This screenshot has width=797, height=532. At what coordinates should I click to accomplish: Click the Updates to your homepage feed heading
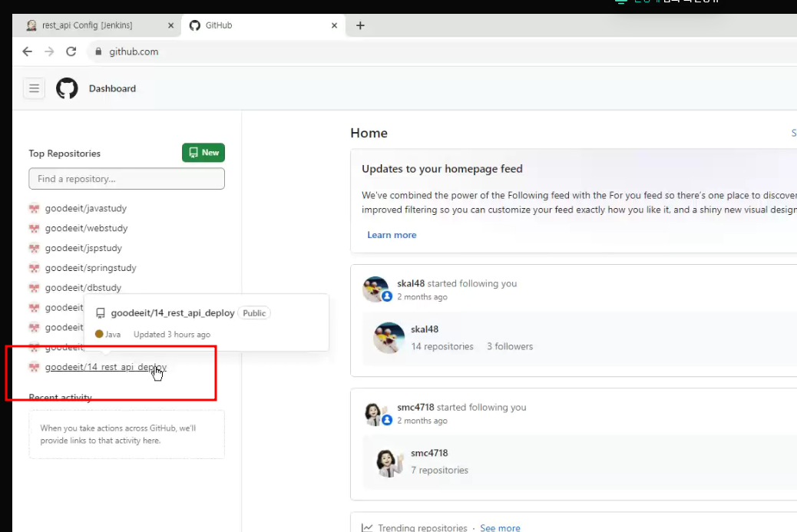[x=442, y=169]
